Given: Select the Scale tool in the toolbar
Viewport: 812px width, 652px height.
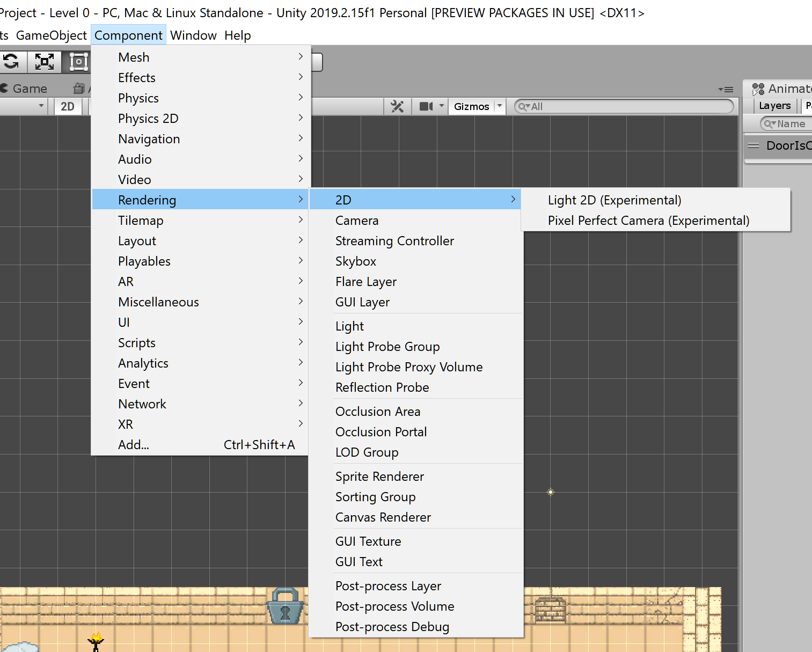Looking at the screenshot, I should coord(45,62).
